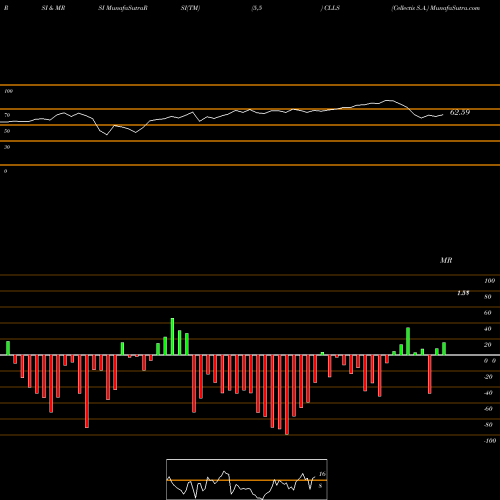Click the MR axis label -100
500x500 pixels.
click(490, 441)
